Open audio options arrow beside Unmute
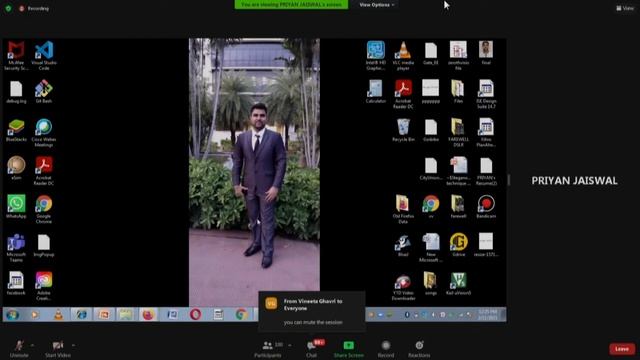 point(33,345)
